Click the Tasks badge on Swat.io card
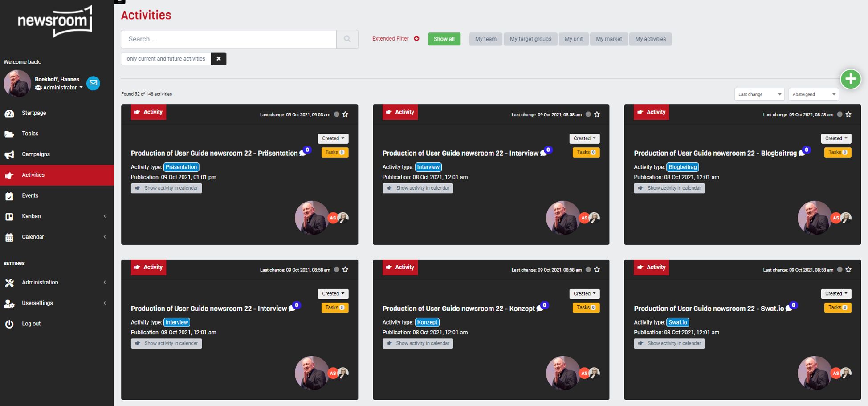The image size is (868, 406). click(838, 308)
